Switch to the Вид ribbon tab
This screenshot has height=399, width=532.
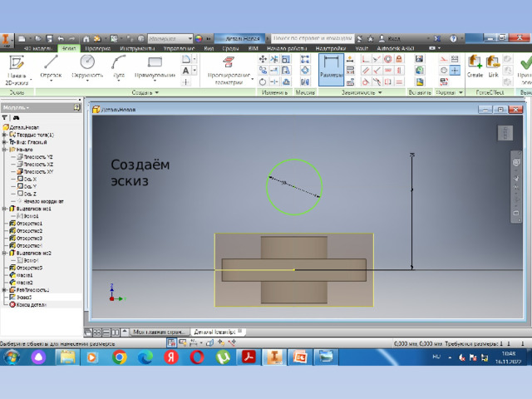[x=209, y=48]
